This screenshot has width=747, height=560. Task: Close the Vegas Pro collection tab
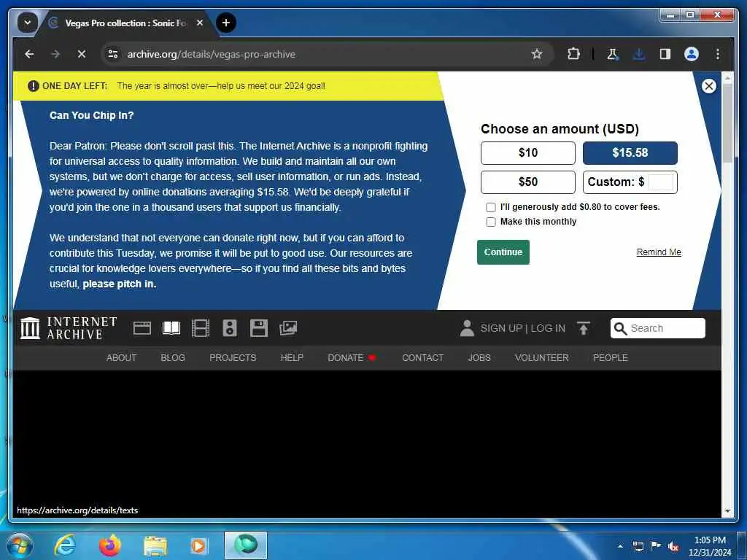point(200,23)
